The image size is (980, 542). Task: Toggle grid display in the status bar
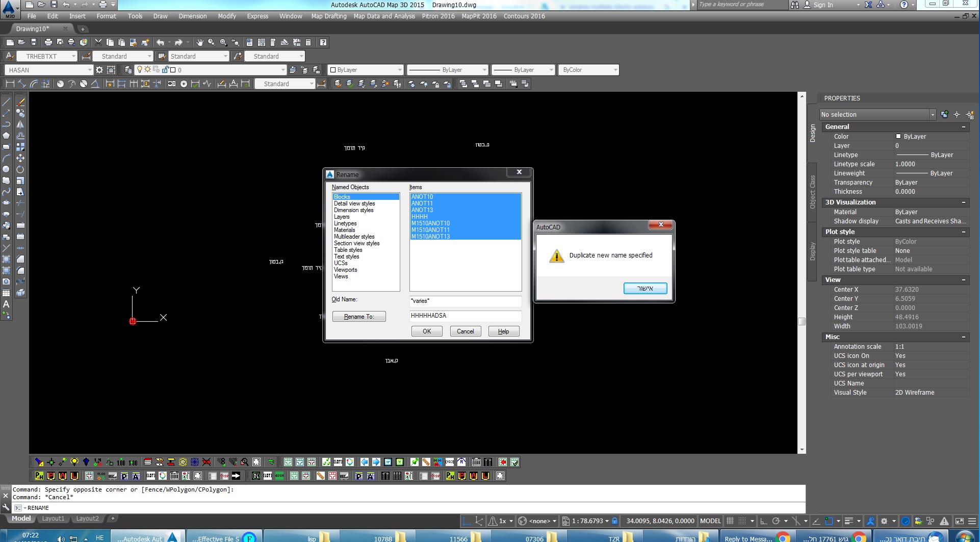742,521
